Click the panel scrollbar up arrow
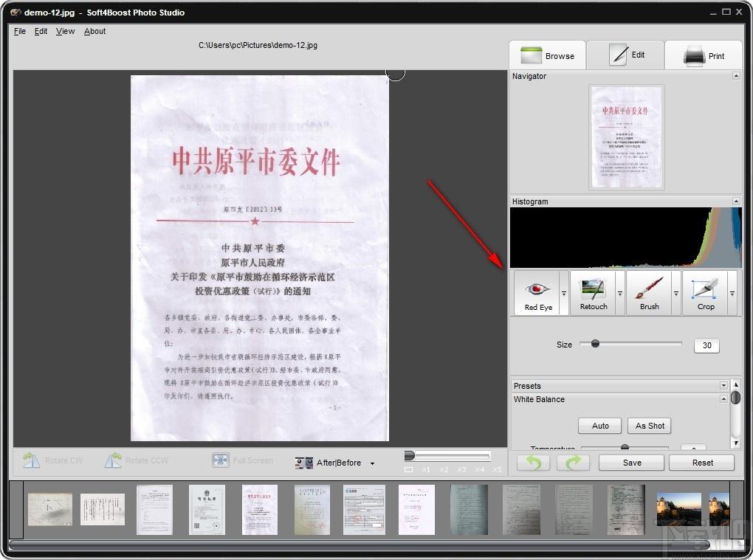The image size is (753, 560). pos(735,385)
